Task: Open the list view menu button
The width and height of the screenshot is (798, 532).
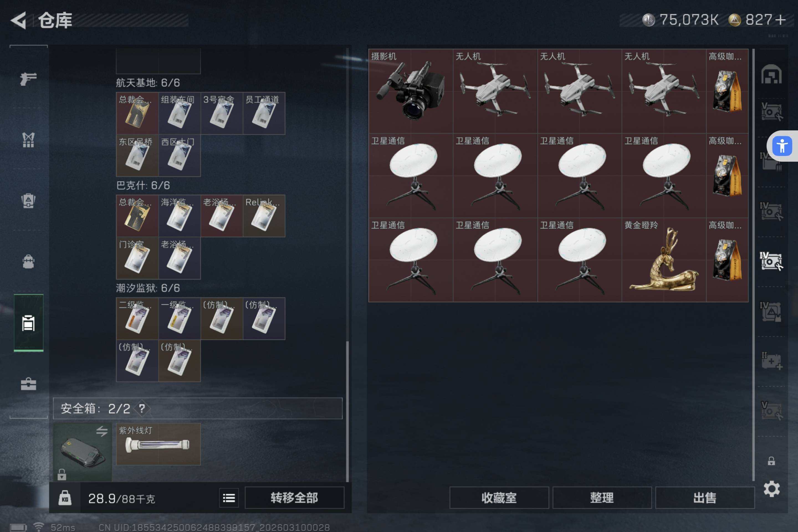Action: [229, 498]
